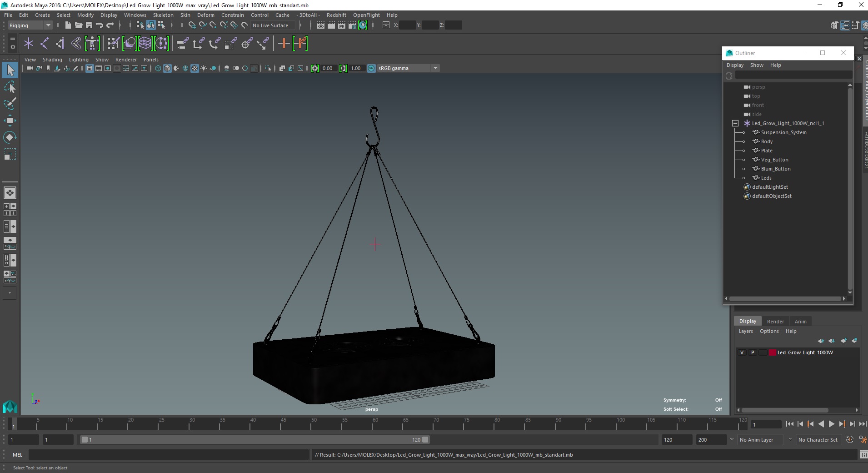Save the scene with the floppy disk icon

89,25
